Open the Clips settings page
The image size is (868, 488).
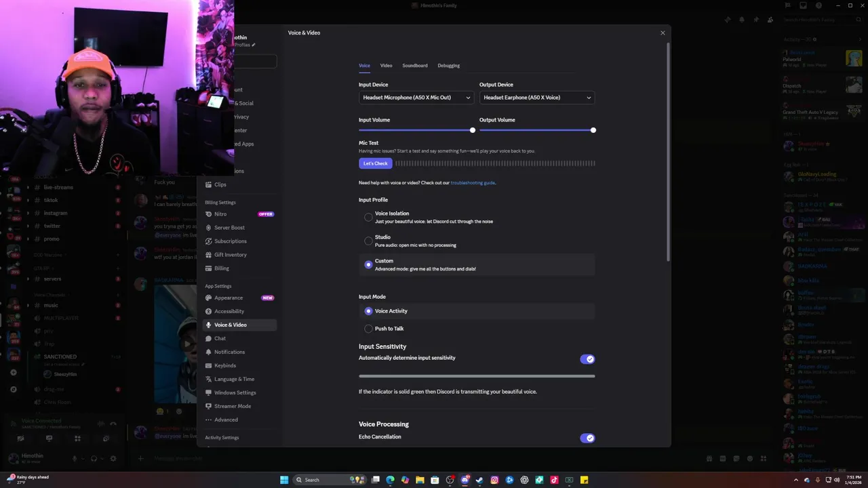point(239,184)
